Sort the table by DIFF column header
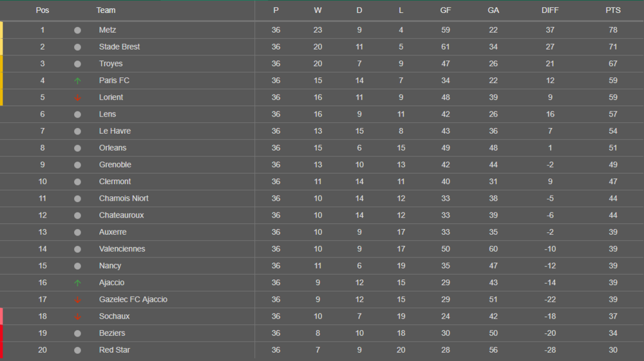Image resolution: width=644 pixels, height=361 pixels. click(x=550, y=10)
